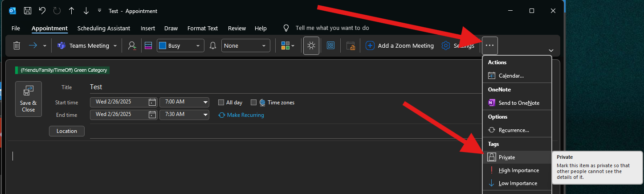The image size is (644, 194).
Task: Click the Location text field
Action: point(285,131)
